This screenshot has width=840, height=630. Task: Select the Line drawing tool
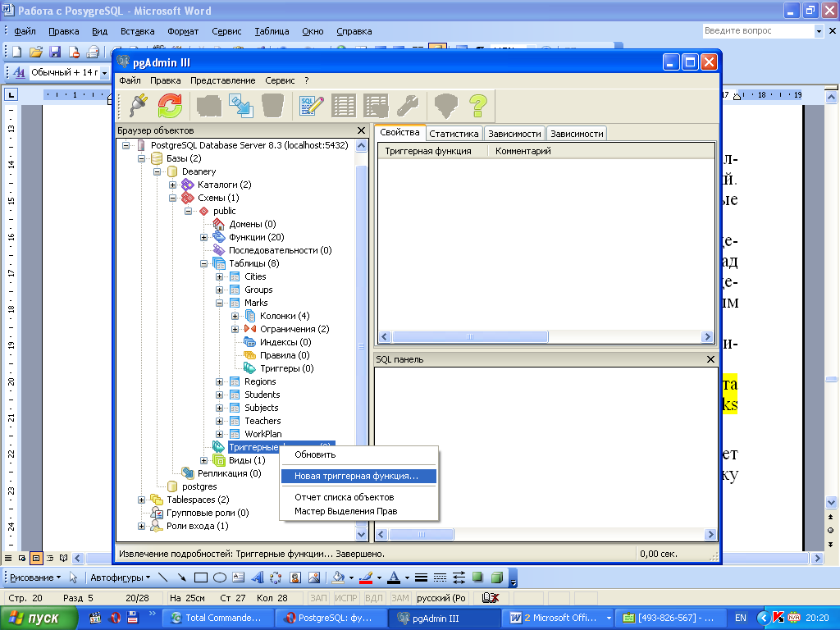[x=163, y=577]
